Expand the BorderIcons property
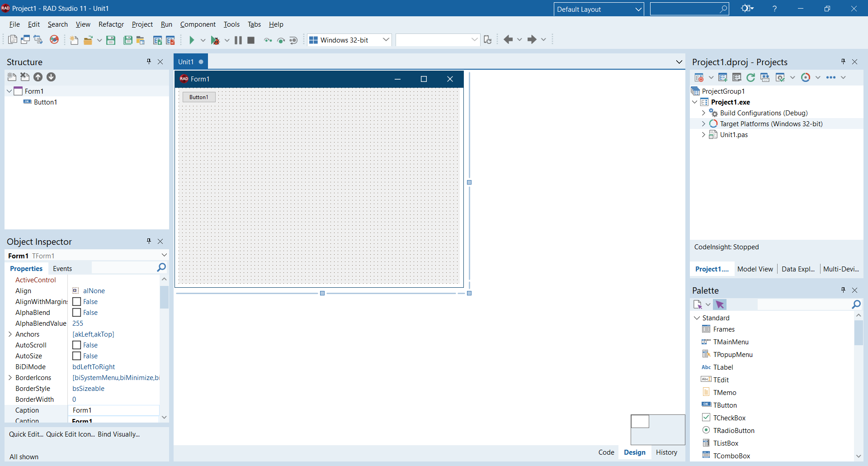The height and width of the screenshot is (466, 868). point(10,377)
